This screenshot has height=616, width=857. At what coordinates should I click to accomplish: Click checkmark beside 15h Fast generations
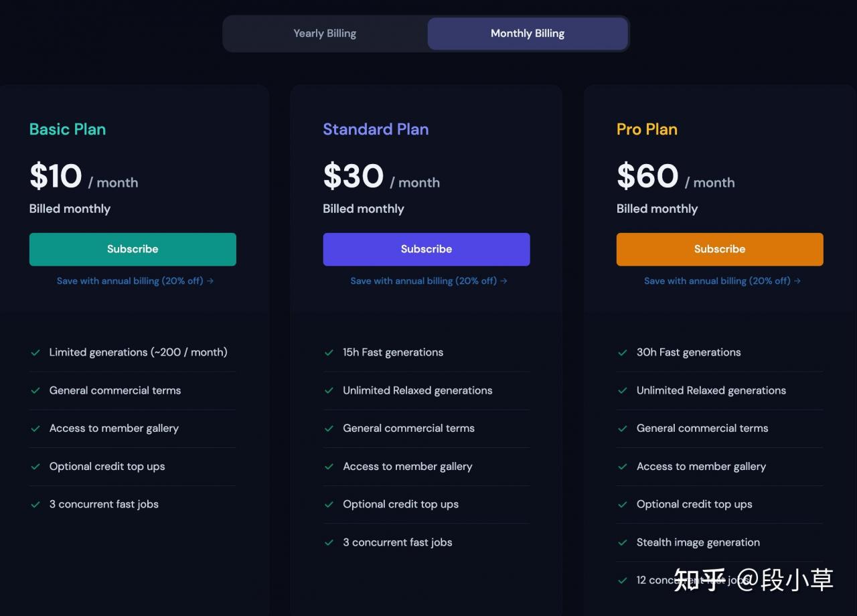click(329, 352)
